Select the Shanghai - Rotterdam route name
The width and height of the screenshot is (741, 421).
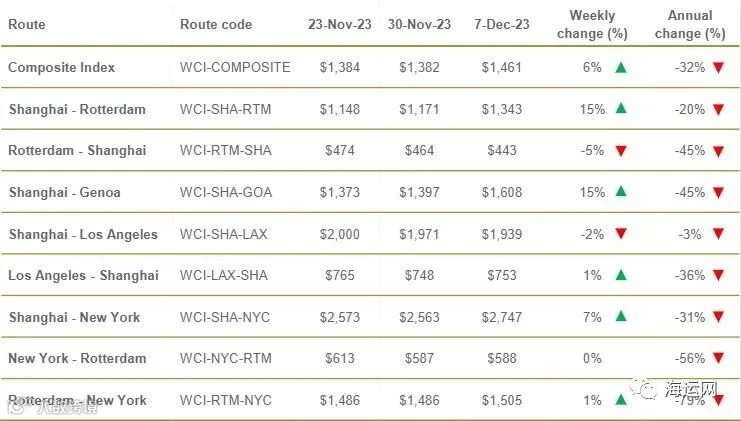(77, 110)
